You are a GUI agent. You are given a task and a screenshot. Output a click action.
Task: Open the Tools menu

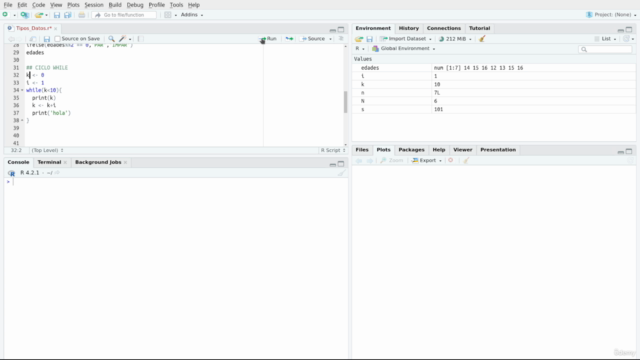click(176, 5)
